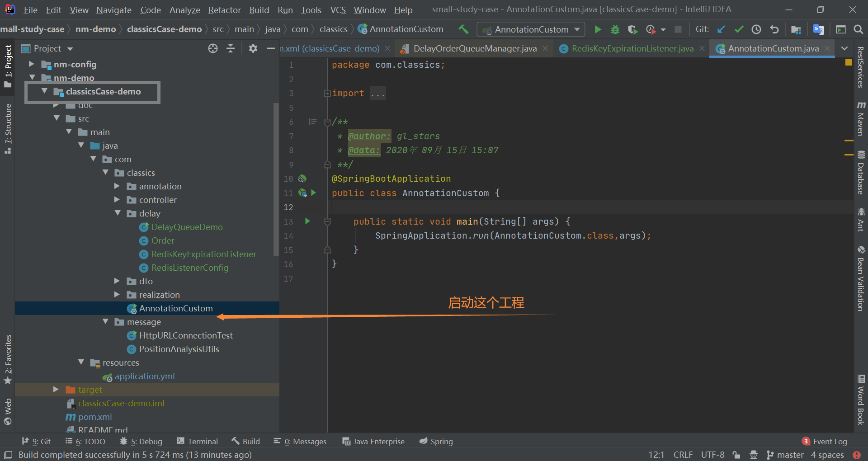868x461 pixels.
Task: Click the Git update project arrow icon
Action: (721, 29)
